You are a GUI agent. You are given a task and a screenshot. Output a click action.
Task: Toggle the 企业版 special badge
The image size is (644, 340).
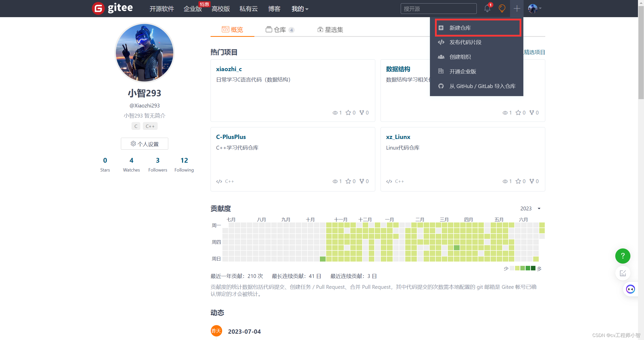(204, 4)
